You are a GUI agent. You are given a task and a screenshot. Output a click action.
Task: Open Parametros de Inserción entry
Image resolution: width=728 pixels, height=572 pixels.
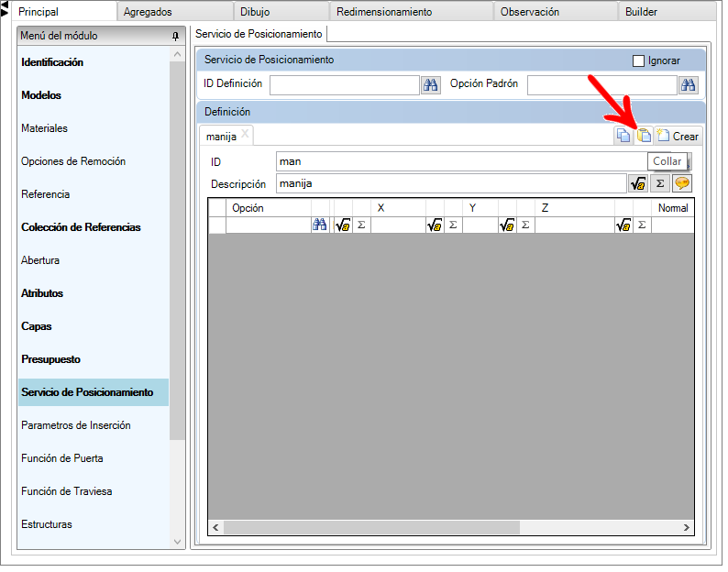(76, 425)
